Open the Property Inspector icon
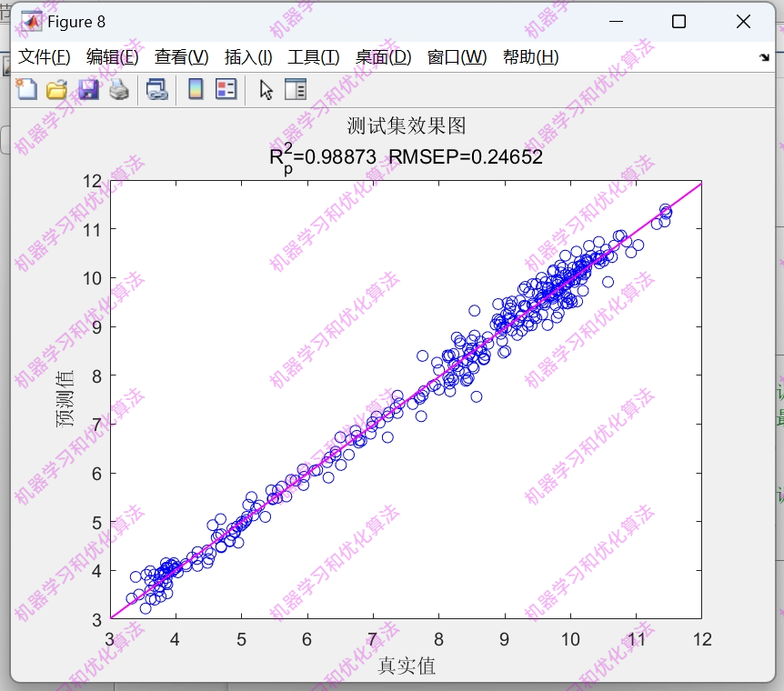 pos(296,90)
